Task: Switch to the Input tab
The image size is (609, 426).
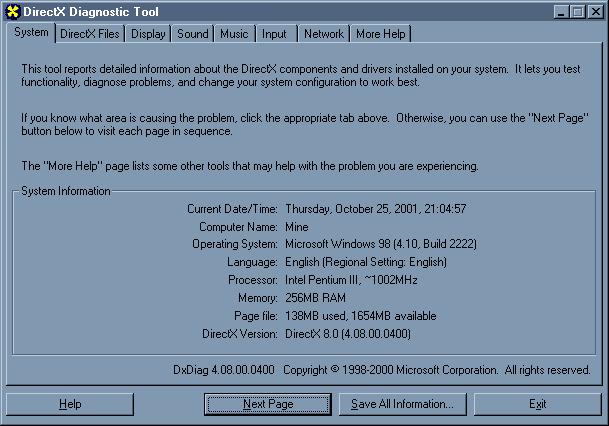Action: click(x=274, y=34)
